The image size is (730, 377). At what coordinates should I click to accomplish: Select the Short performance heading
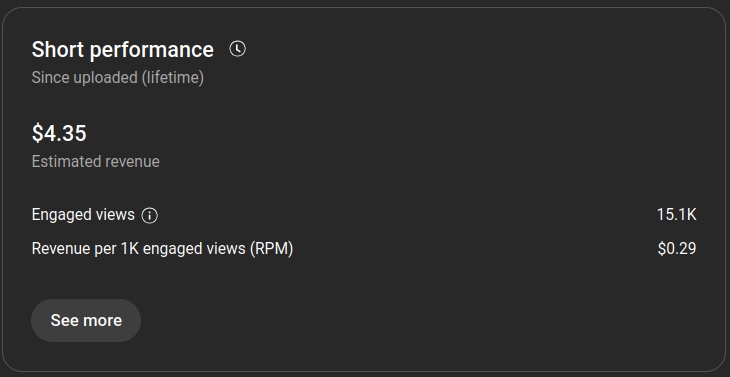pyautogui.click(x=122, y=49)
